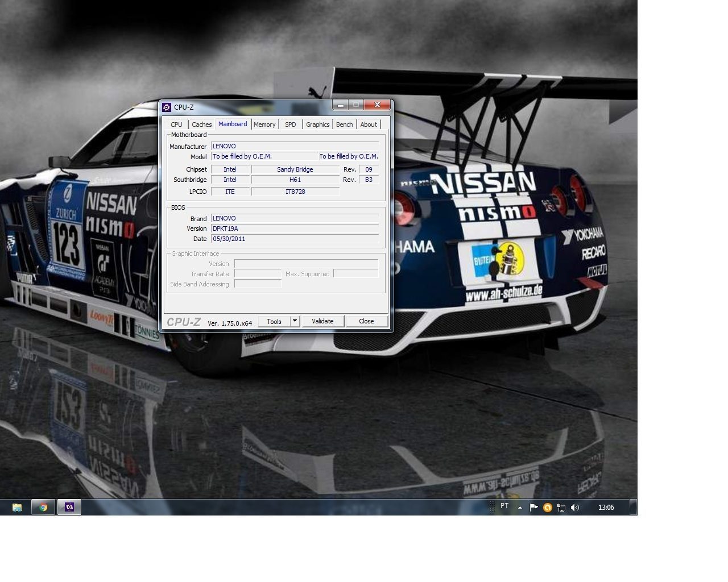Click the LPCIO 'IT8728' value
Screen dimensions: 728x582
[x=295, y=192]
